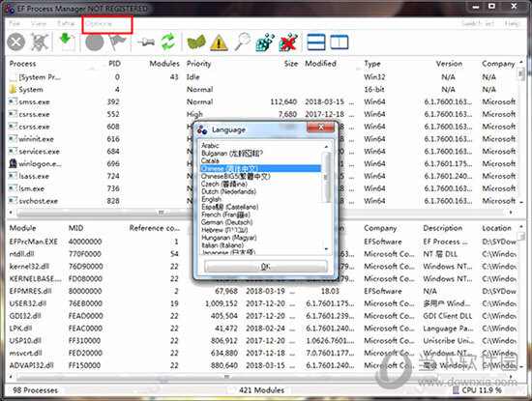Click the language list scrollbar thumb

pyautogui.click(x=326, y=177)
